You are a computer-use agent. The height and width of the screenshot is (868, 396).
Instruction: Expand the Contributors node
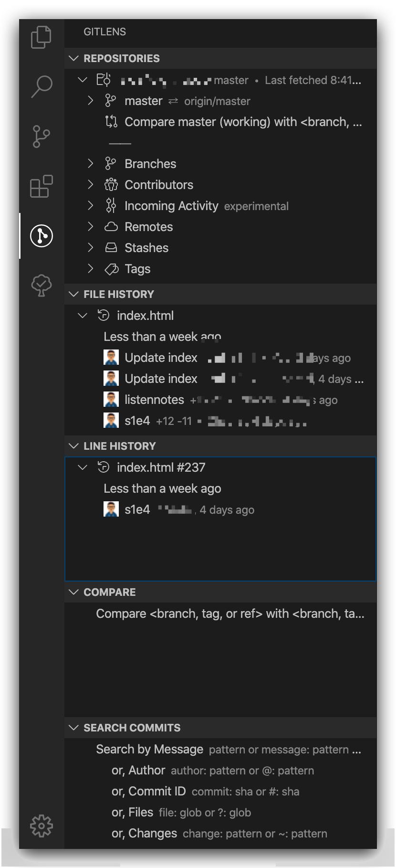tap(91, 185)
